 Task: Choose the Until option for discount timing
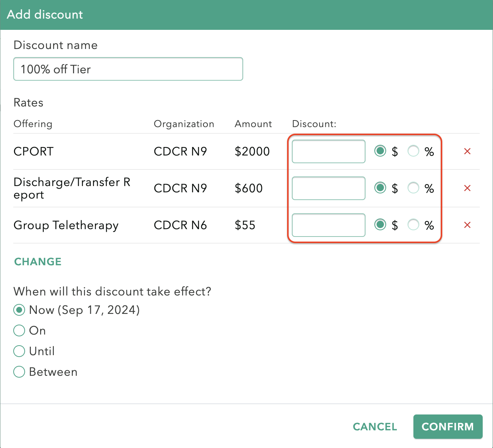coord(19,351)
